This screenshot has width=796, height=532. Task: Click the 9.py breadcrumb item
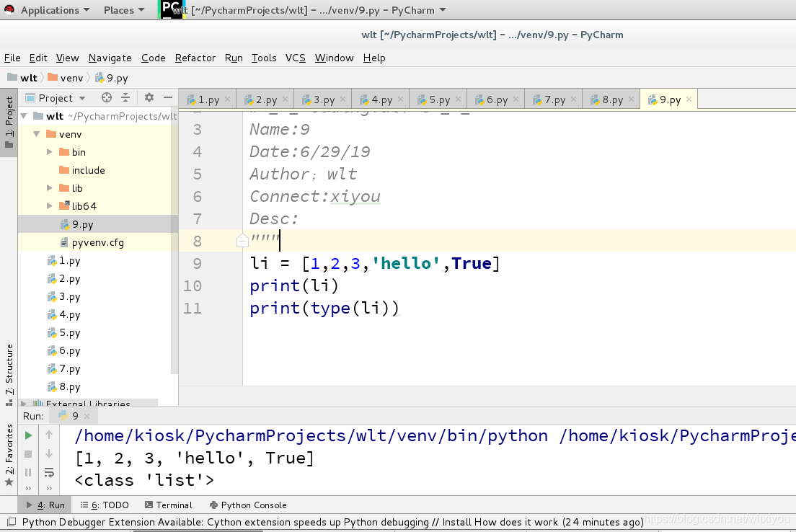point(112,78)
